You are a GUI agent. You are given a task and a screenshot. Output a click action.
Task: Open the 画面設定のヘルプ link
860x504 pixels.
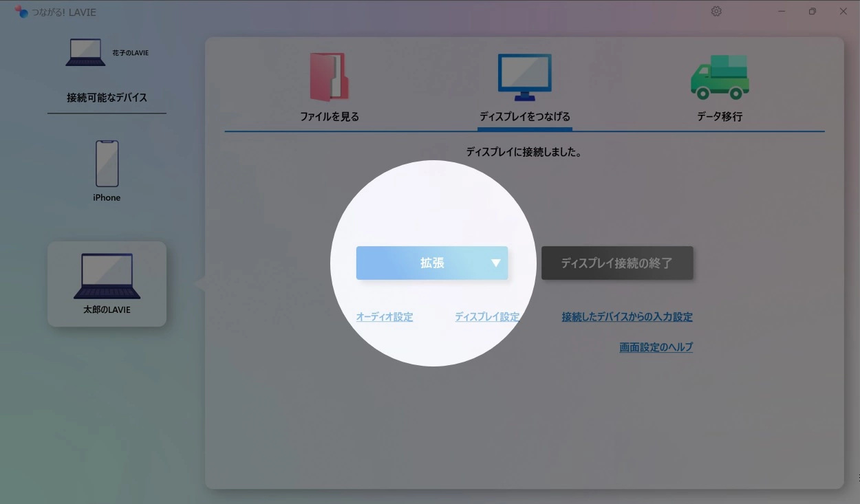click(656, 347)
